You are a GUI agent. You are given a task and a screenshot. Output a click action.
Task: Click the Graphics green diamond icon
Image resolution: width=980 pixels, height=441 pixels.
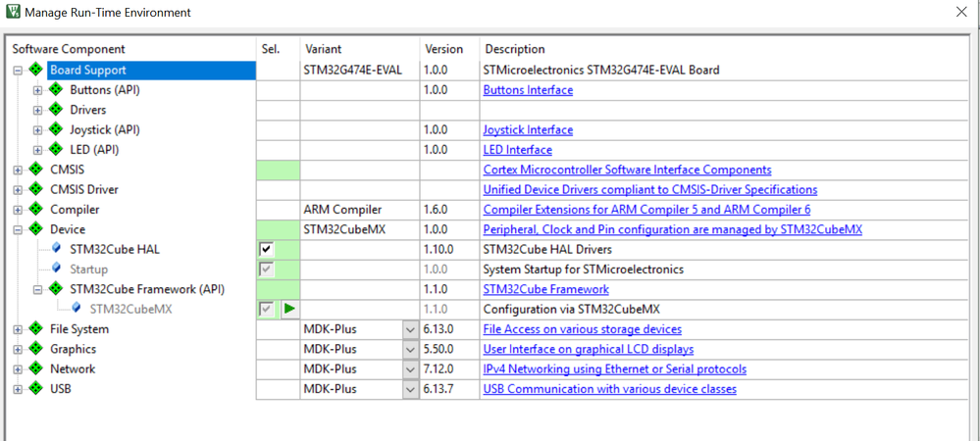click(36, 349)
